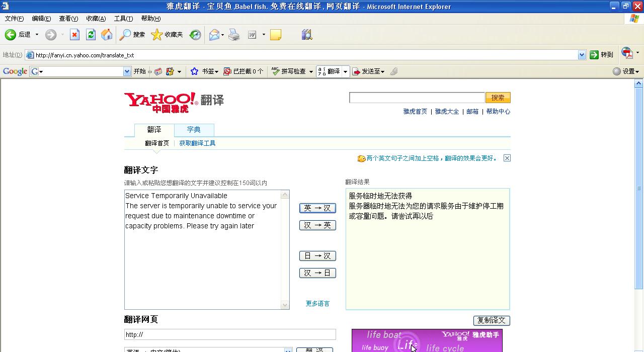Click the Edit with Word icon
The width and height of the screenshot is (644, 352).
(x=252, y=34)
